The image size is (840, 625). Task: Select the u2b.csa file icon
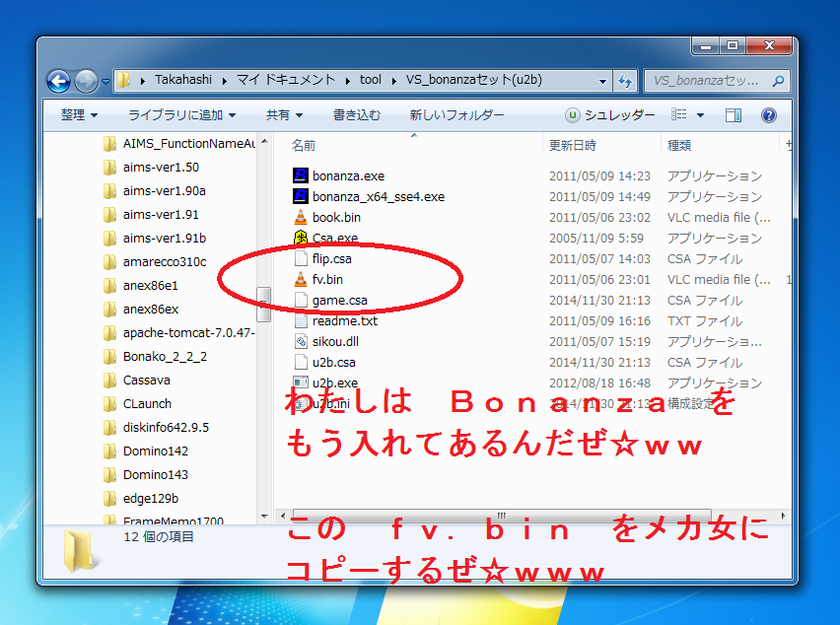click(301, 362)
